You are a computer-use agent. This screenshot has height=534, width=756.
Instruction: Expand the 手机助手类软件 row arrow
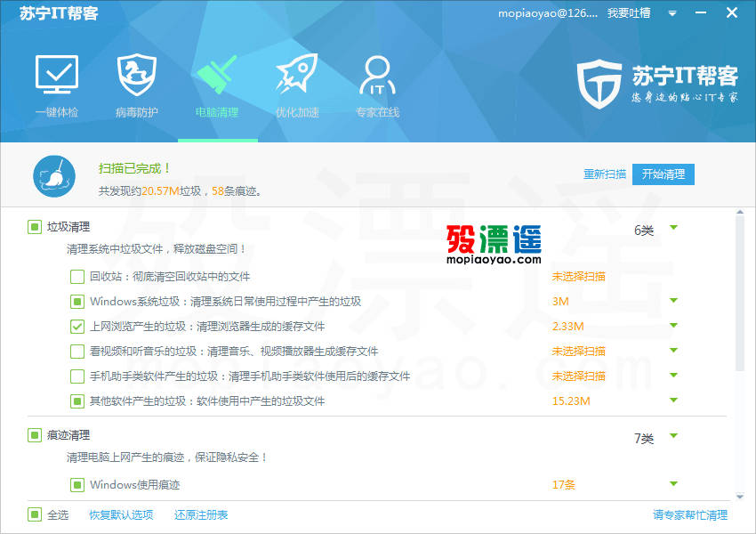674,376
